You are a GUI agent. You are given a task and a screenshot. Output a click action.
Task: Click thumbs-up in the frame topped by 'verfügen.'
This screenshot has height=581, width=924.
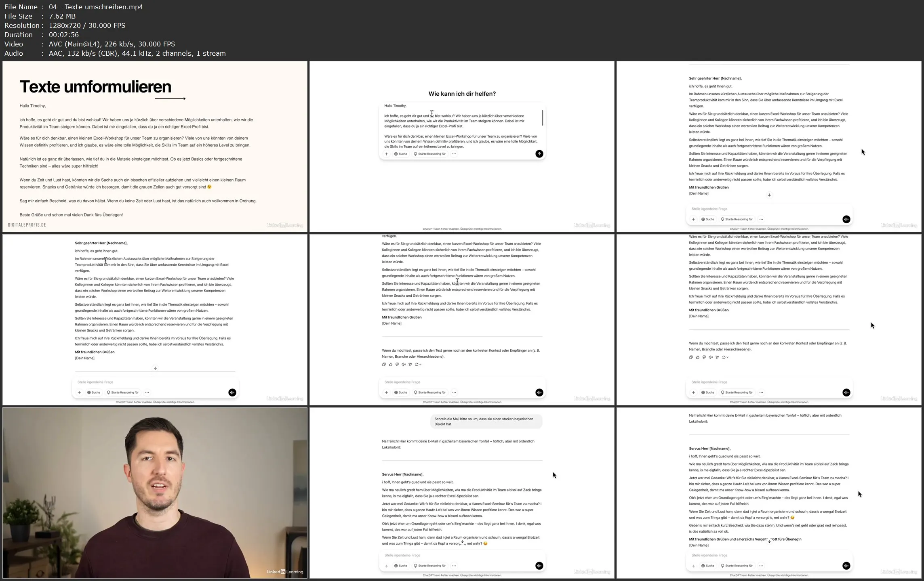pos(390,364)
